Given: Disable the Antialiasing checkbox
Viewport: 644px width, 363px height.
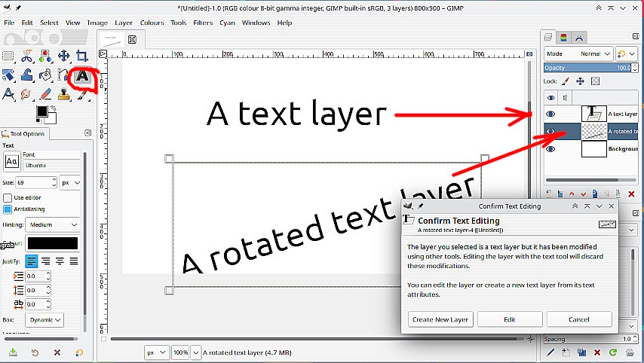Looking at the screenshot, I should tap(8, 209).
